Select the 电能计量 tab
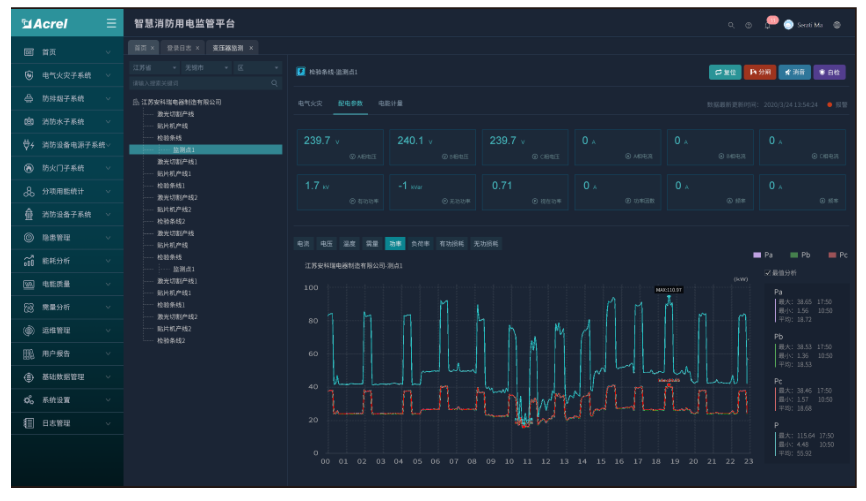This screenshot has height=501, width=866. 390,103
